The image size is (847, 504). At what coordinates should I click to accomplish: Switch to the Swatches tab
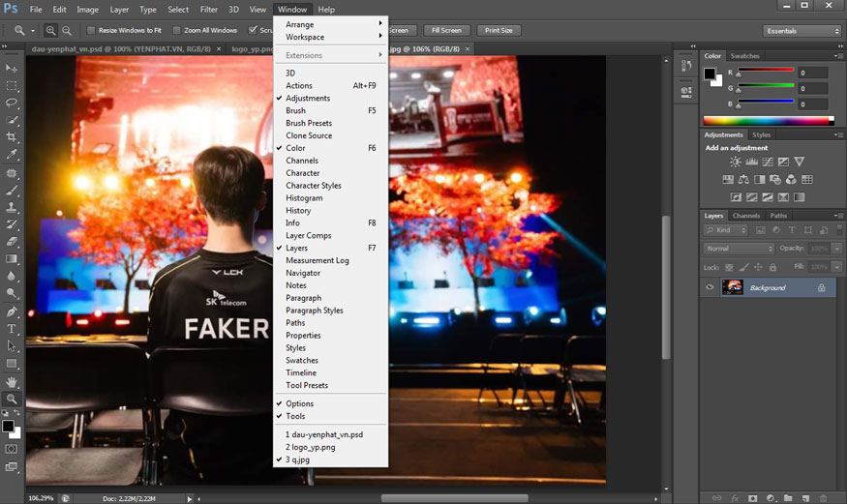click(x=744, y=56)
